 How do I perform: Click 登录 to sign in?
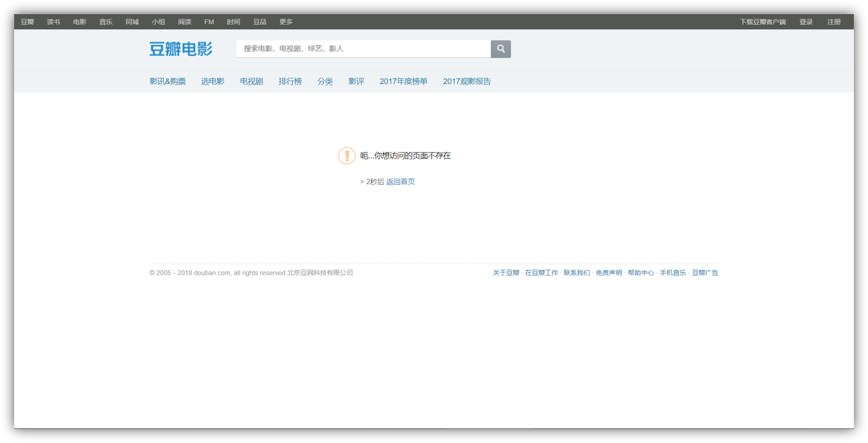tap(806, 22)
